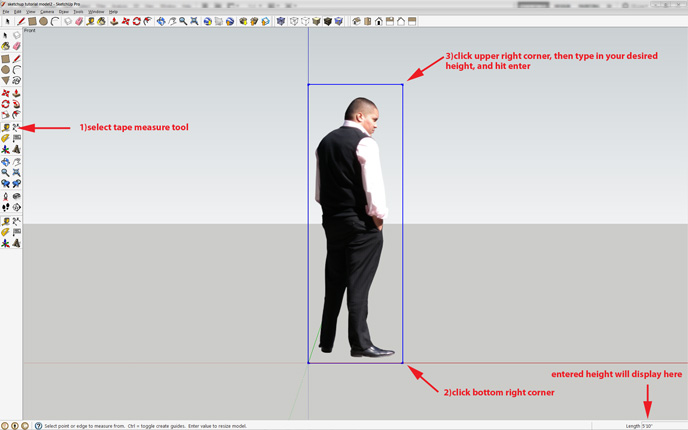Click the Instructor help icon in status bar

pos(38,426)
